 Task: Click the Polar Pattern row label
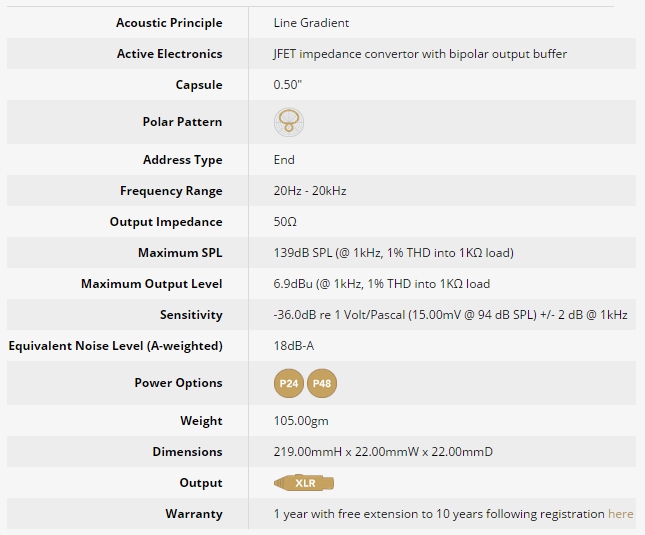(182, 122)
